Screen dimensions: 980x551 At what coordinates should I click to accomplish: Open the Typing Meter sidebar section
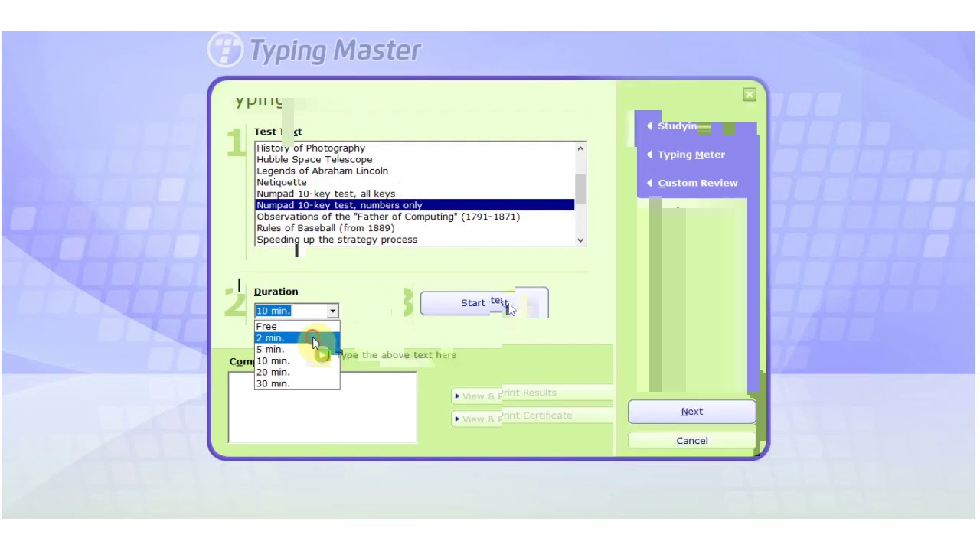pos(691,155)
